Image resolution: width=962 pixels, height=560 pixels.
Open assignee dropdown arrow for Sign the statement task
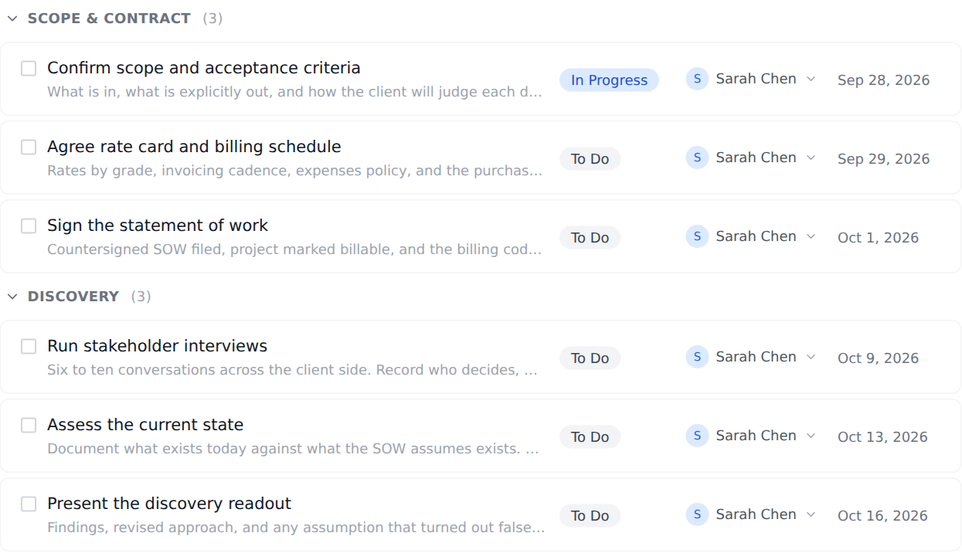(811, 237)
